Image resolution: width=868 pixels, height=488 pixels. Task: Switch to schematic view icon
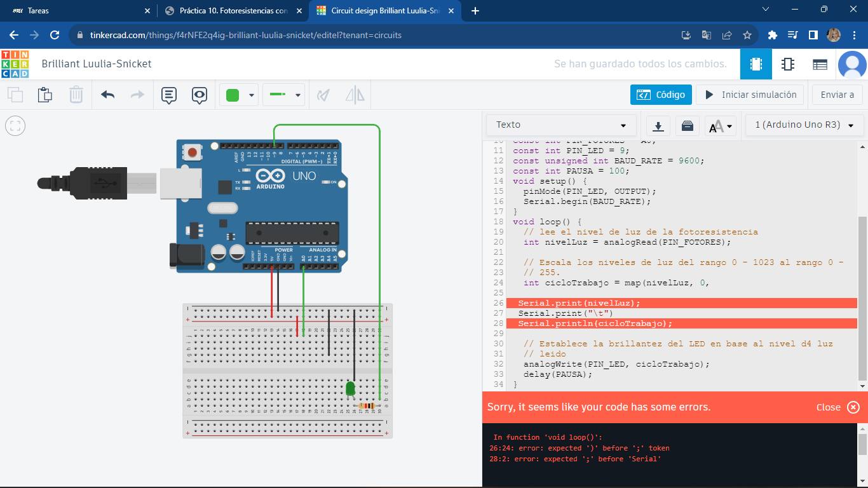[788, 64]
